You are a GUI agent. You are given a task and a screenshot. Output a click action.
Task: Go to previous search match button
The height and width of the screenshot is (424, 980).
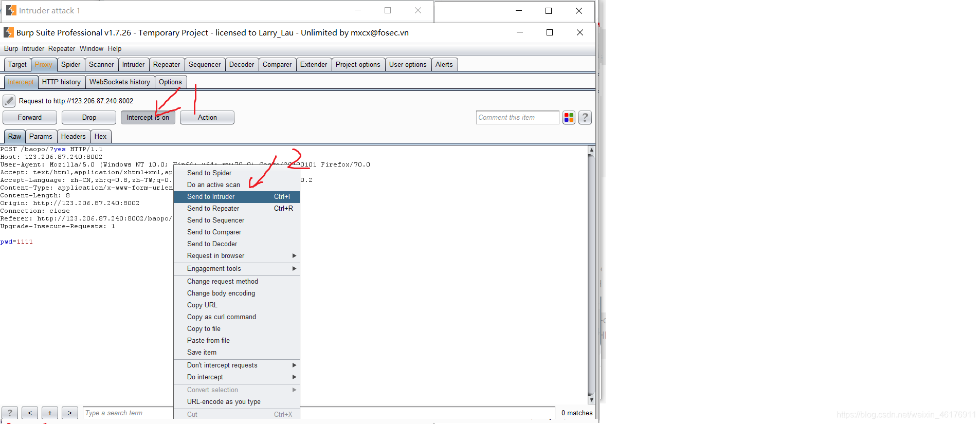pyautogui.click(x=30, y=413)
